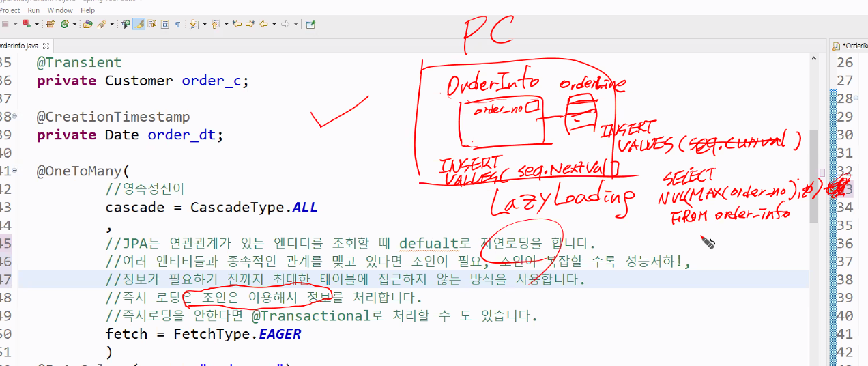Click 'FetchType.EAGER' in the code
The width and height of the screenshot is (868, 366).
point(237,335)
